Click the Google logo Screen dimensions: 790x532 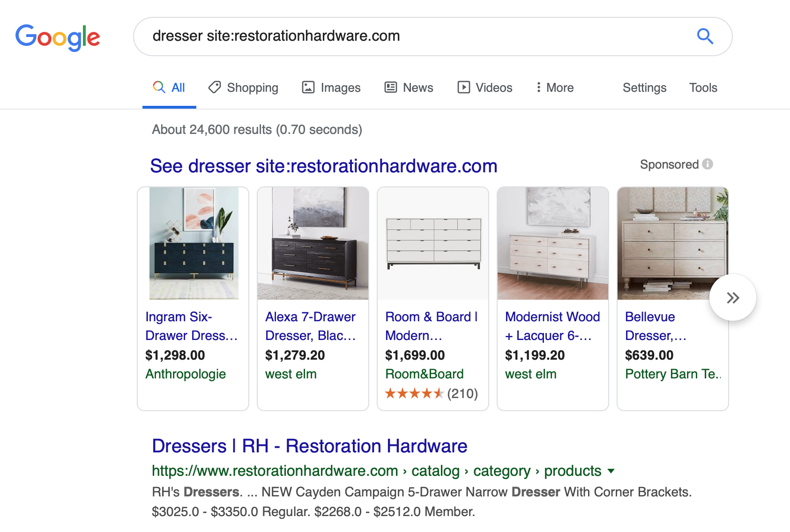(x=58, y=37)
